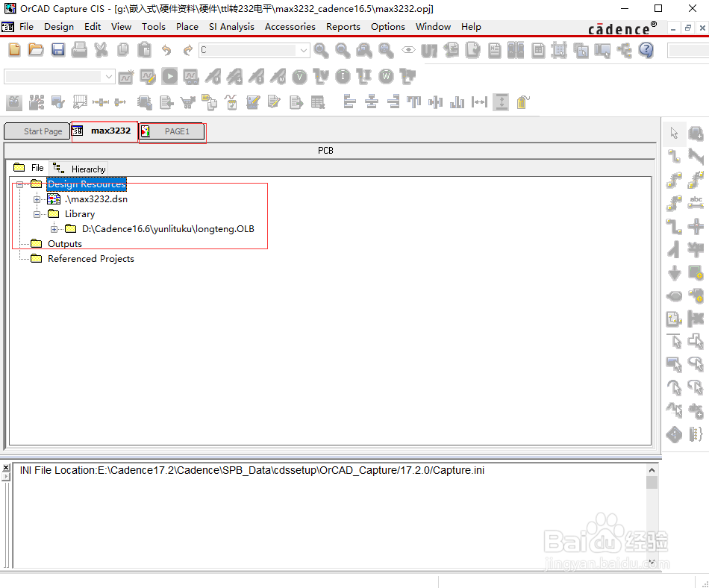Select the Outputs folder

click(x=65, y=244)
